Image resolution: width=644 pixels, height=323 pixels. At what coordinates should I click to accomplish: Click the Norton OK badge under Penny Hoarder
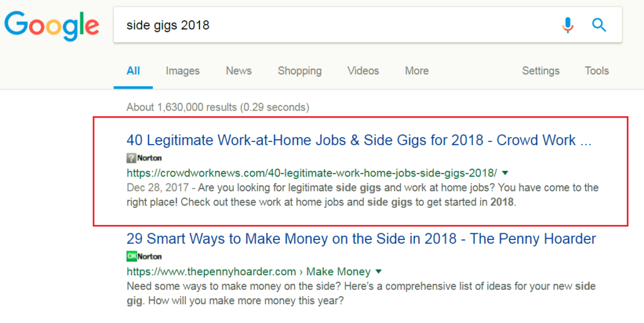[x=144, y=256]
